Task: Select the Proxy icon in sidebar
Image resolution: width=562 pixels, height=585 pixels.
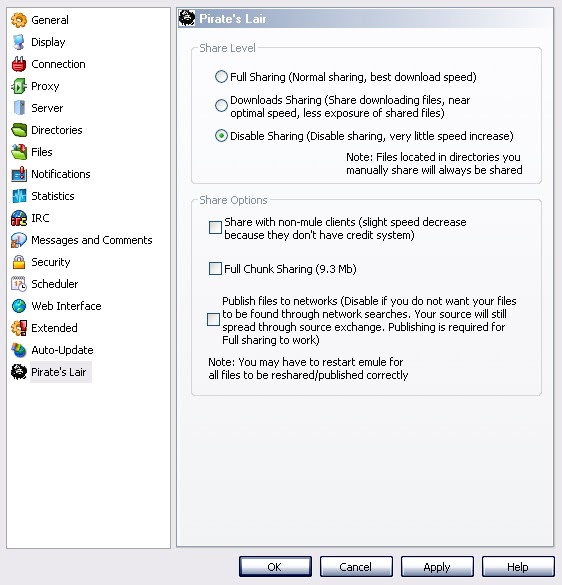Action: click(x=19, y=86)
